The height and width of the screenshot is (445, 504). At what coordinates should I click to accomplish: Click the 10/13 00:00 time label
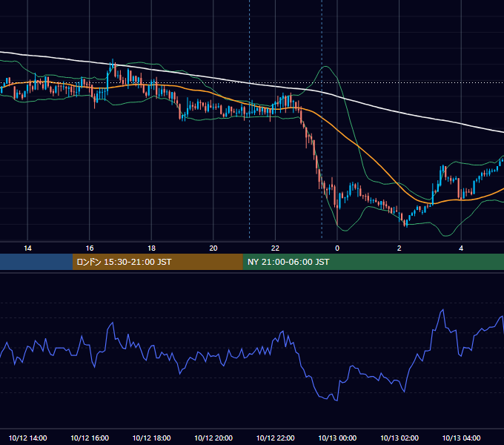pyautogui.click(x=337, y=438)
